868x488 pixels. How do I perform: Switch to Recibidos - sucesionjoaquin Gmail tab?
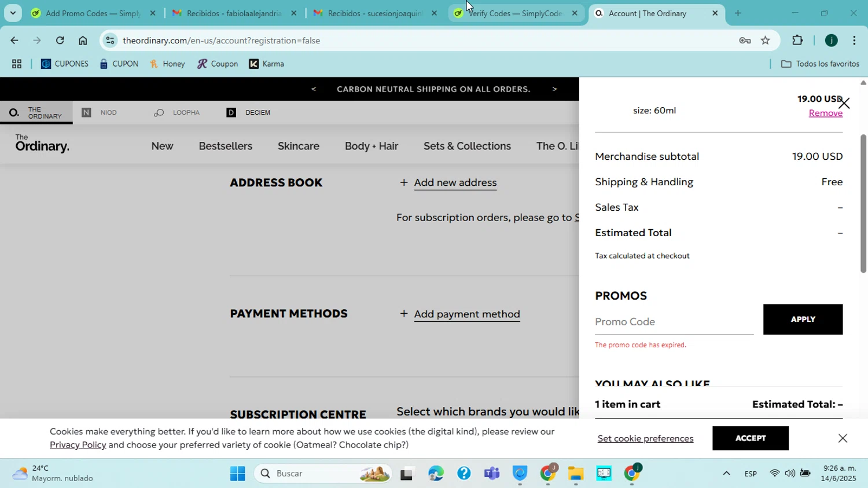pyautogui.click(x=375, y=13)
